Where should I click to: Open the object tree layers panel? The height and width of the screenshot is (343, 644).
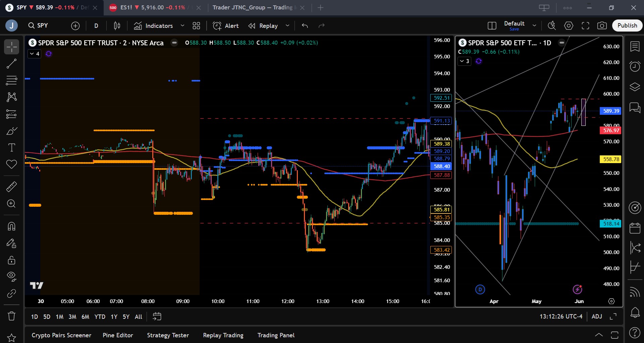point(635,87)
